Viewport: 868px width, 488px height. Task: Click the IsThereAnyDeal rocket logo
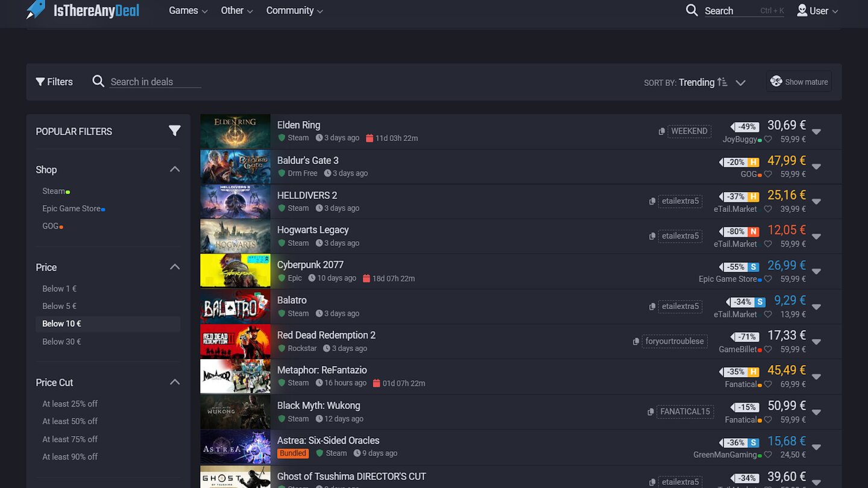[x=36, y=9]
